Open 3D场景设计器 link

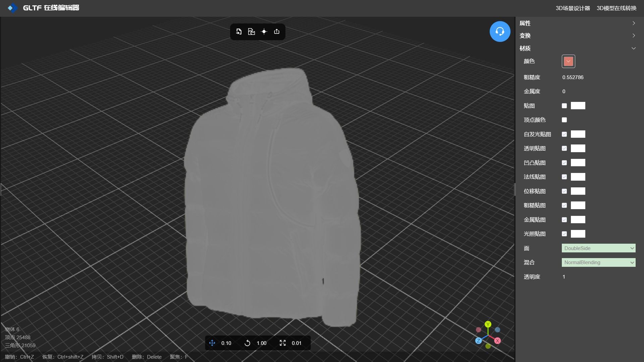coord(573,8)
